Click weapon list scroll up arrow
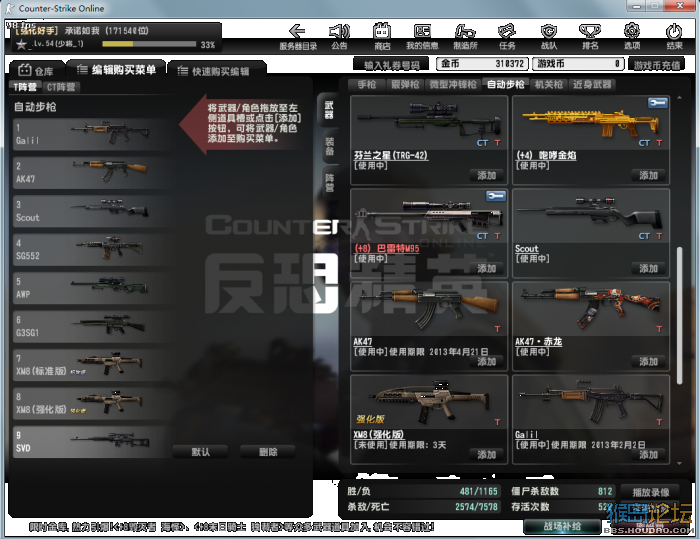The image size is (700, 539). 679,97
